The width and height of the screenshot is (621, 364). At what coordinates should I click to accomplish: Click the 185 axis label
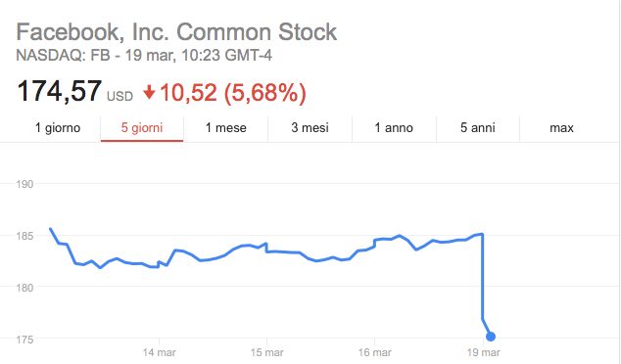point(24,236)
